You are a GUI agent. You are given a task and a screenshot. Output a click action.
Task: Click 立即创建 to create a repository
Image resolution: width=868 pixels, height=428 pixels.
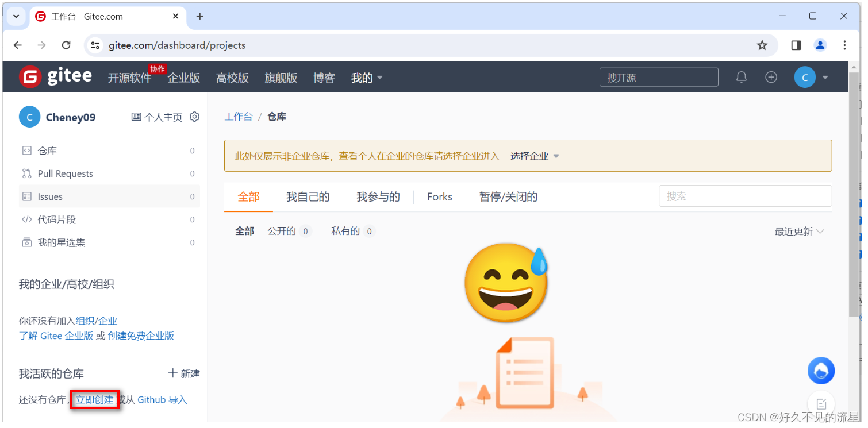click(x=95, y=399)
